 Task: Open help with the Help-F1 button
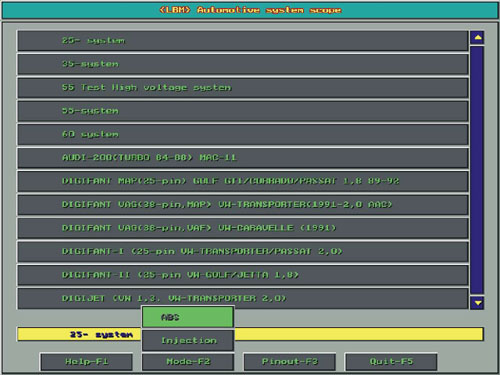[86, 362]
